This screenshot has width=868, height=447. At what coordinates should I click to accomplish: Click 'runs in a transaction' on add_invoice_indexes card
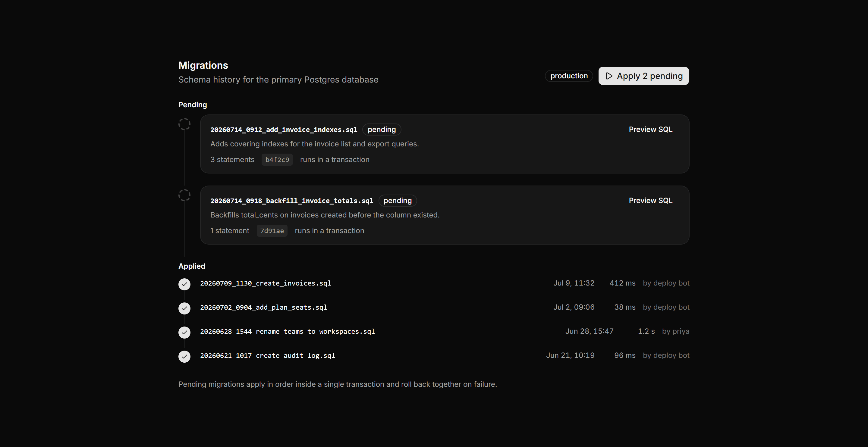(335, 160)
